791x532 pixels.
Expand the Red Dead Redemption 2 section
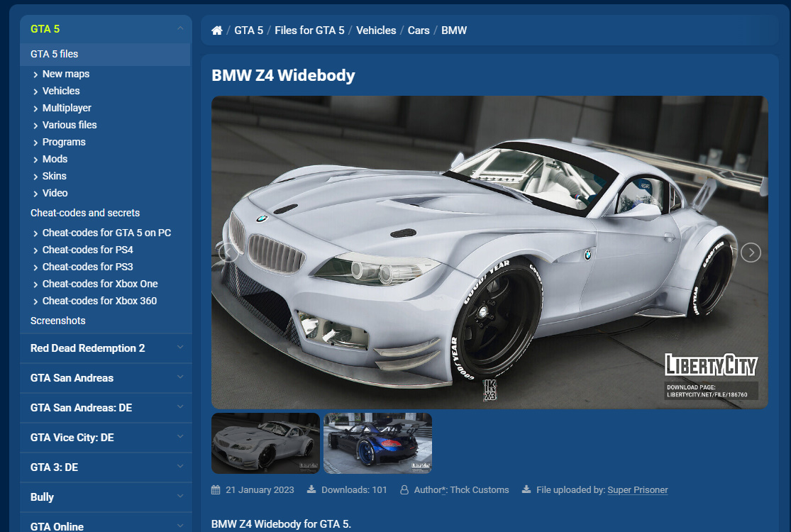point(106,348)
